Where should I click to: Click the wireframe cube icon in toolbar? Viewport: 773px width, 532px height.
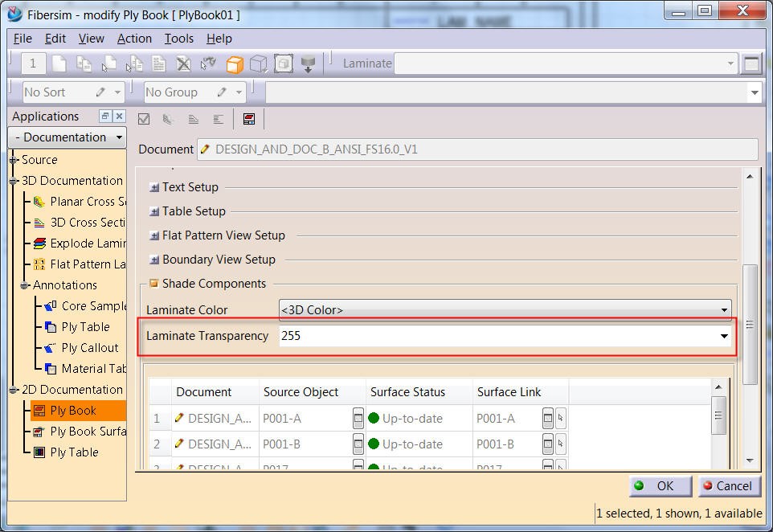(260, 63)
